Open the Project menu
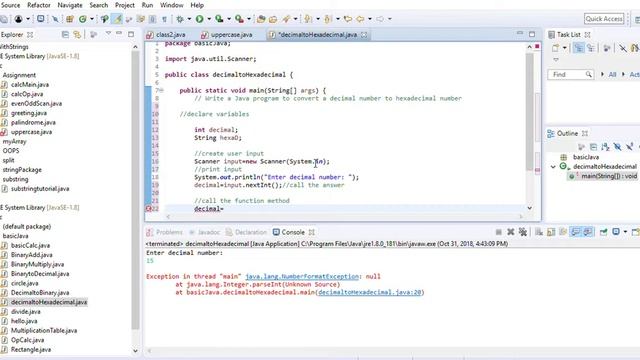640x360 pixels. point(124,5)
